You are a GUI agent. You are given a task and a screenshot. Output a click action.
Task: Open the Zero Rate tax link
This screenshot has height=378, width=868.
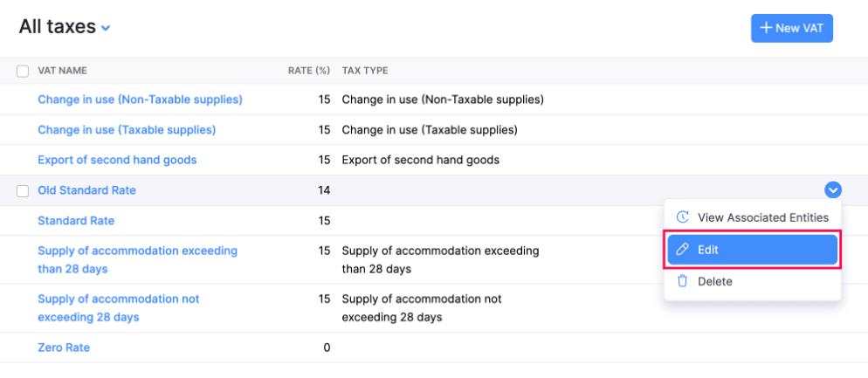coord(64,347)
